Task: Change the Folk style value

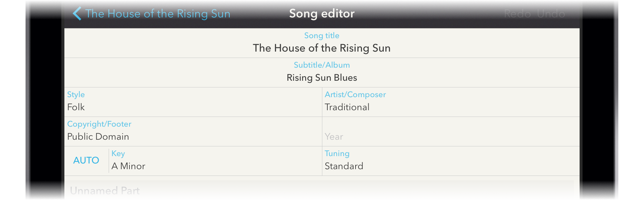Action: pos(76,107)
